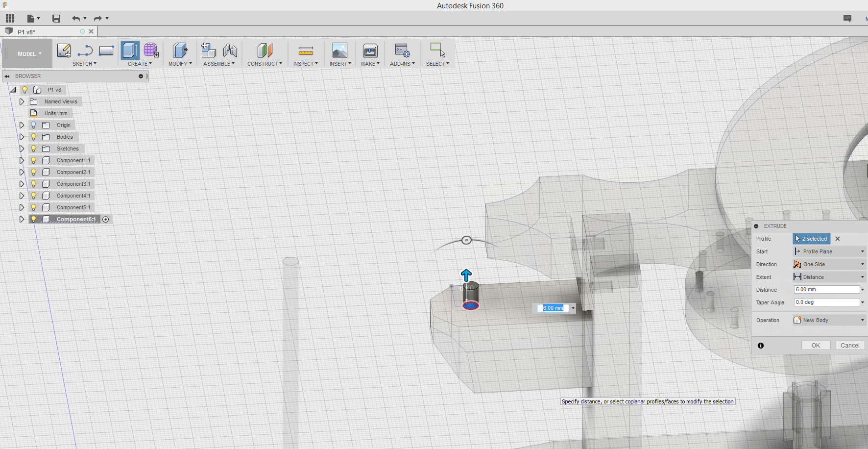Open the data panel grid icon
Viewport: 868px width, 449px height.
[x=10, y=19]
